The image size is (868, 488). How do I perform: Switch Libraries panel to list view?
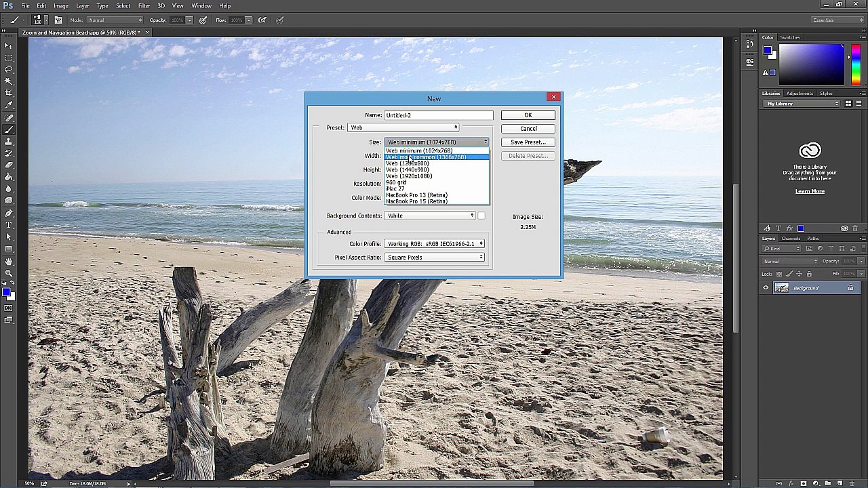(859, 104)
